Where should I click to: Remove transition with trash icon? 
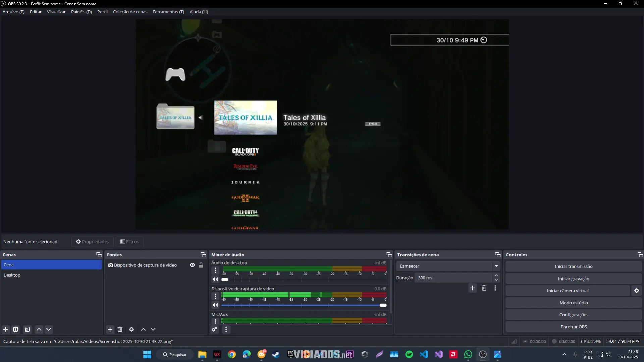tap(484, 288)
